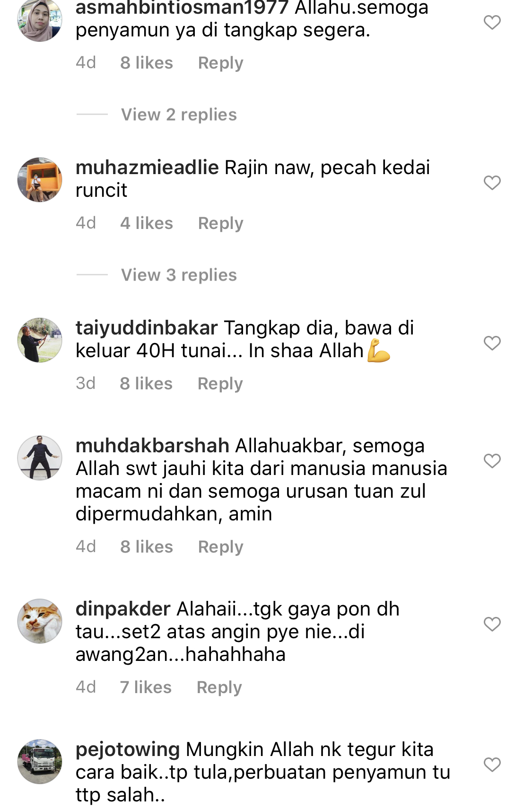Tap heart on muhazmieadlie's comment
Viewport: 532px width, 809px height.
coord(492,183)
